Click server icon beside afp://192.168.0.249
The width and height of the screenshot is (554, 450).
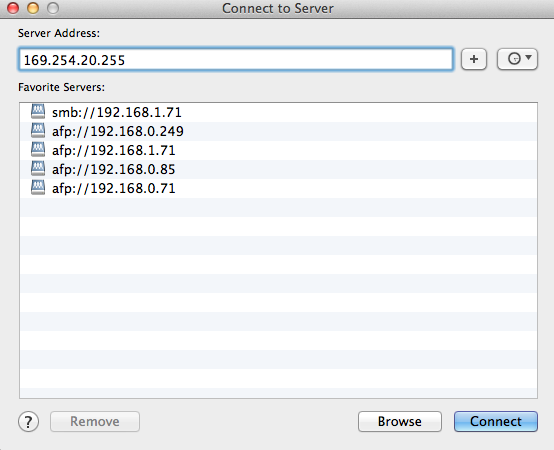pyautogui.click(x=38, y=131)
